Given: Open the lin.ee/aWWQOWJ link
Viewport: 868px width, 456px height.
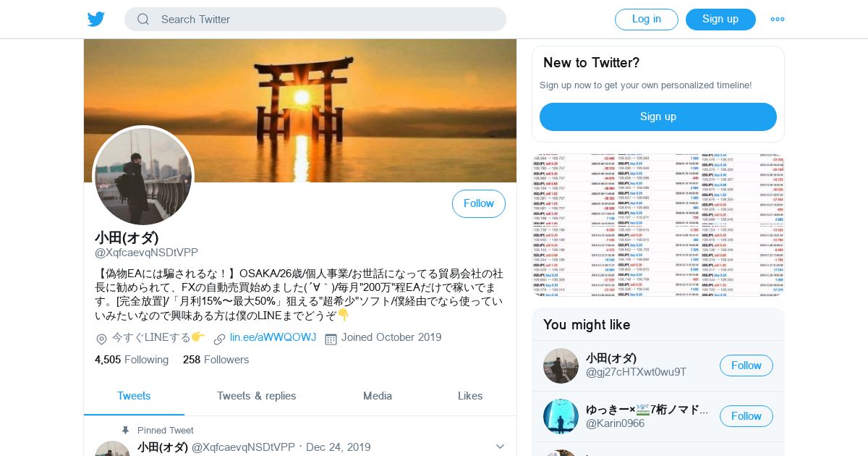Looking at the screenshot, I should click(273, 337).
